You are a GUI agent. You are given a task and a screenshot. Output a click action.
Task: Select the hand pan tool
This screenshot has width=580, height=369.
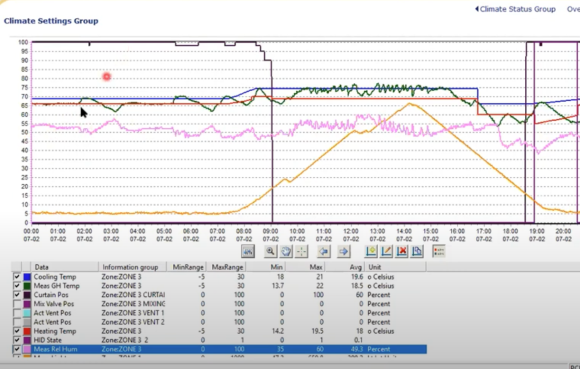(286, 251)
